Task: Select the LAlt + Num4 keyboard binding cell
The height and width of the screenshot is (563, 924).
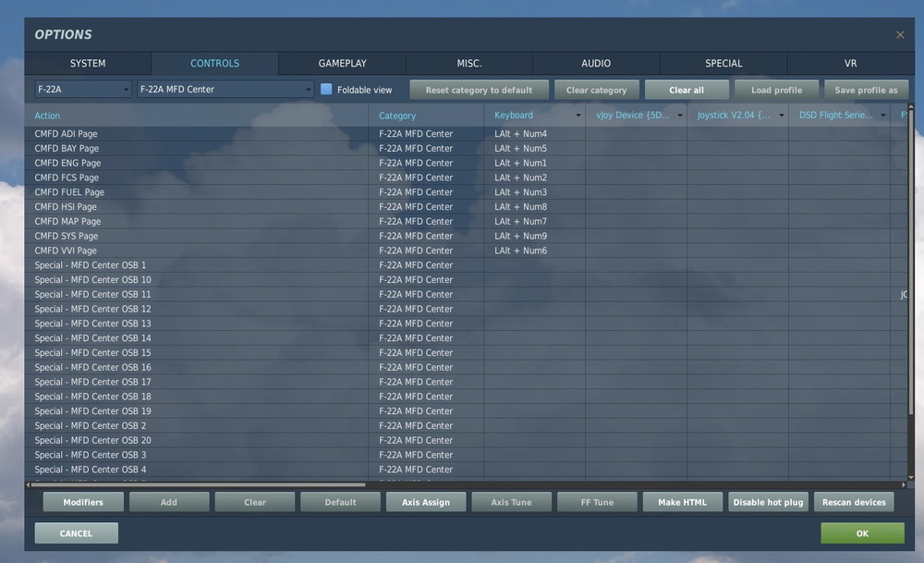Action: click(534, 134)
